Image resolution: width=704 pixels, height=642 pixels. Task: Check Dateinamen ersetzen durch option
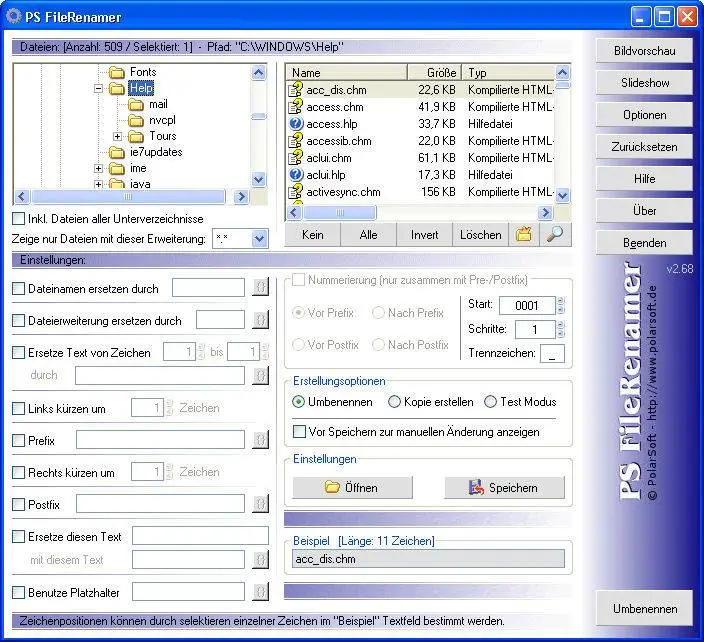click(x=18, y=288)
